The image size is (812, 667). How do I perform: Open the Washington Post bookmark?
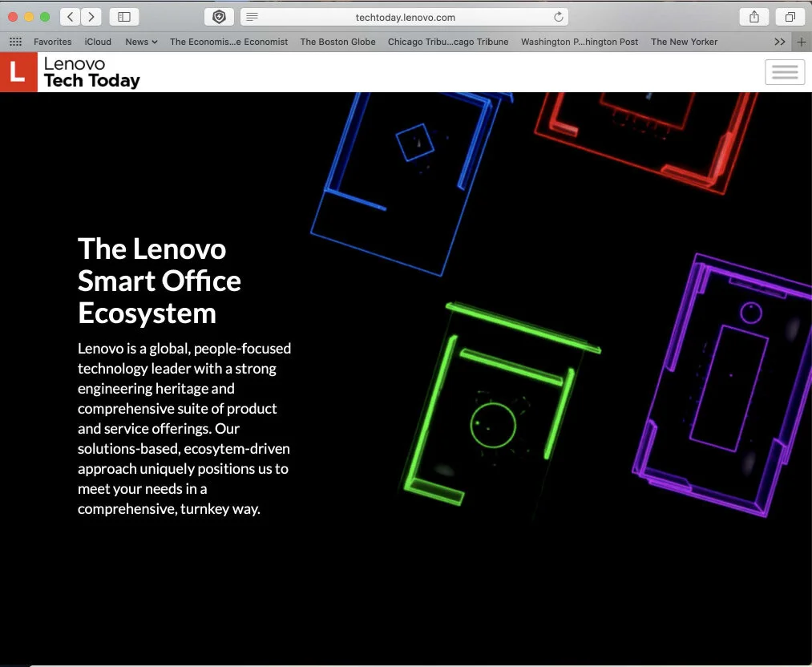(579, 42)
